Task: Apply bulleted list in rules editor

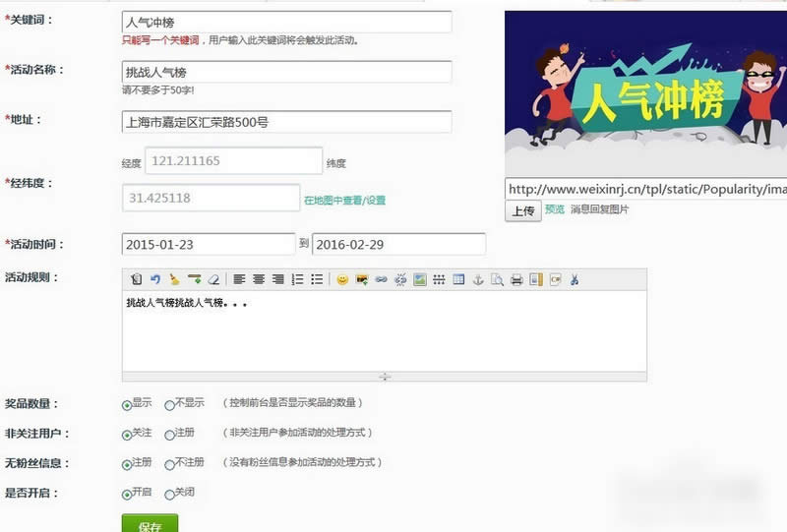Action: coord(317,279)
